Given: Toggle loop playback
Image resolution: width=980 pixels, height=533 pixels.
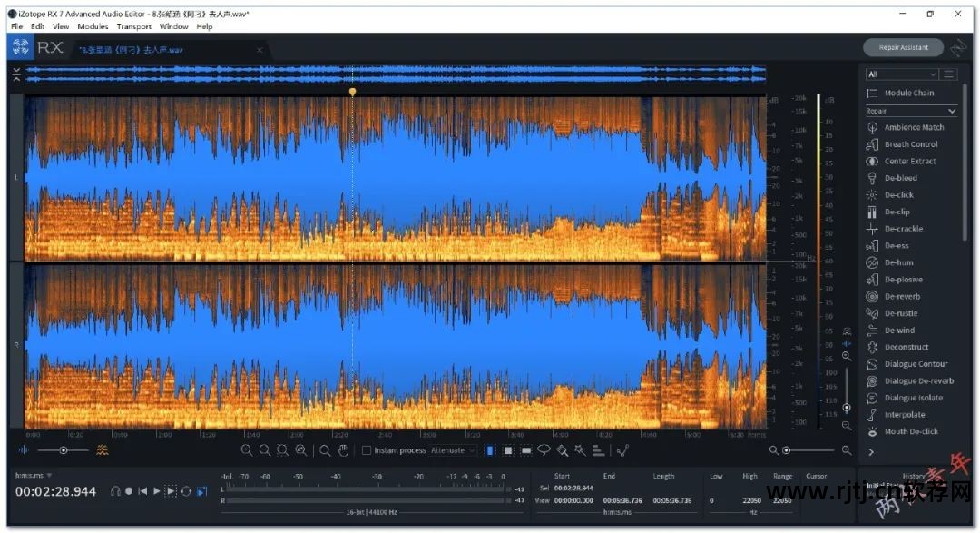Looking at the screenshot, I should click(186, 491).
